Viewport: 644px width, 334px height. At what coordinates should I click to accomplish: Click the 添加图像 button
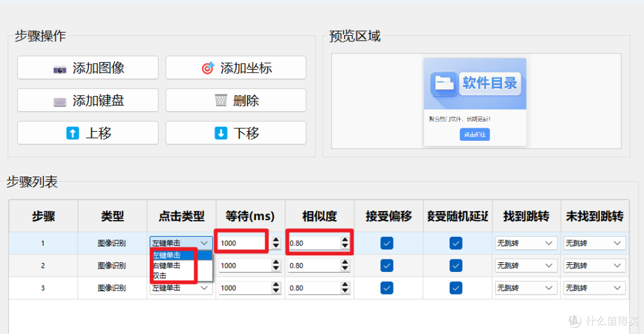pyautogui.click(x=88, y=68)
